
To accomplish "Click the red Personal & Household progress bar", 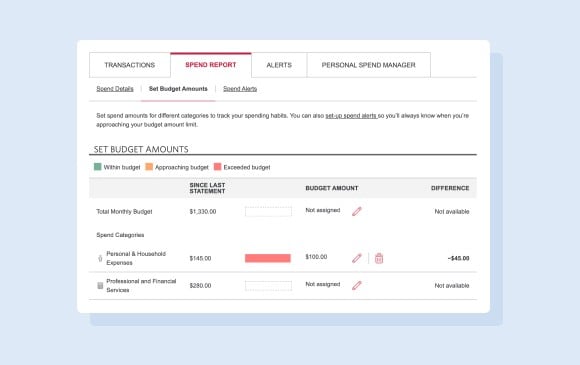I will pos(268,258).
